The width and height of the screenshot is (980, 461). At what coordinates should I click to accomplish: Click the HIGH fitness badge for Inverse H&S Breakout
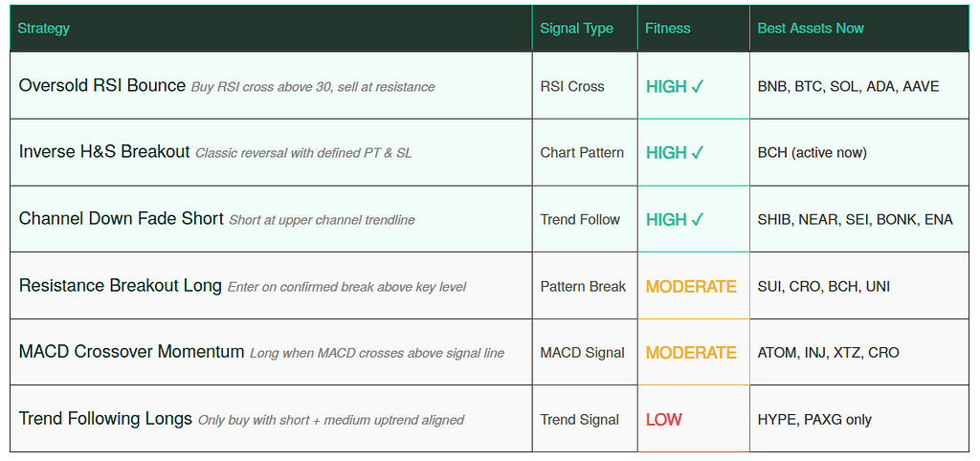[x=675, y=152]
